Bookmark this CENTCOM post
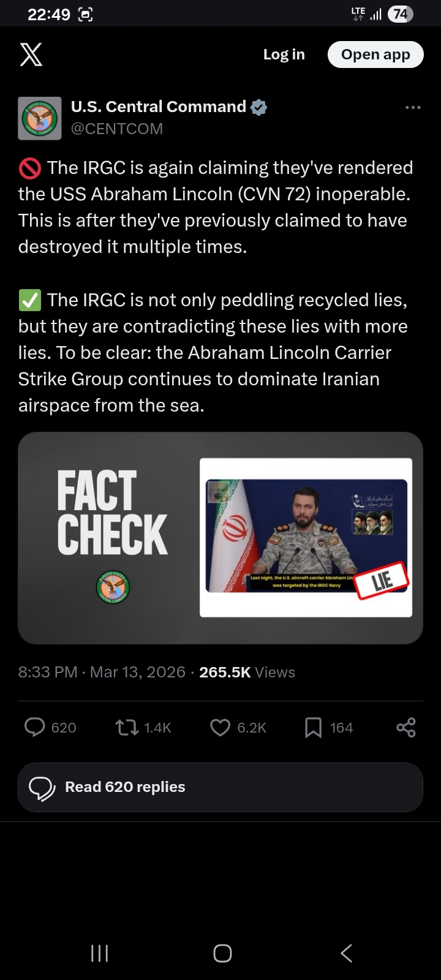This screenshot has height=980, width=441. (x=313, y=727)
